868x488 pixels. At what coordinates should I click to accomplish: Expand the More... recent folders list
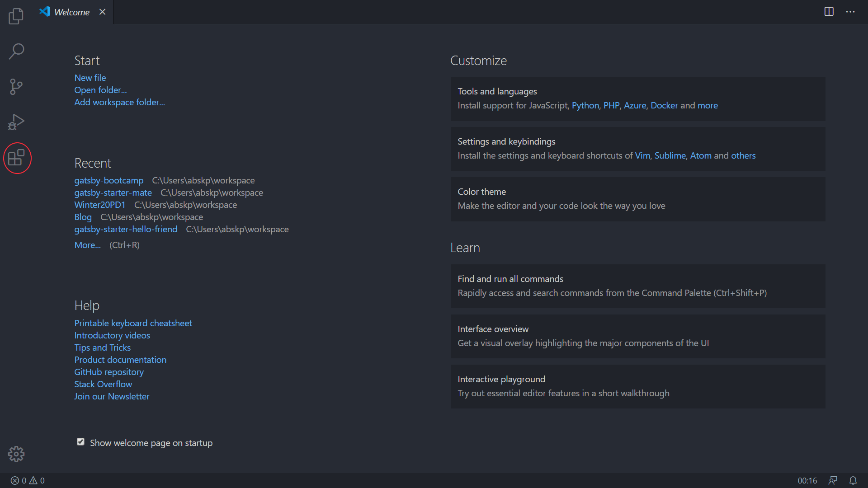(87, 245)
